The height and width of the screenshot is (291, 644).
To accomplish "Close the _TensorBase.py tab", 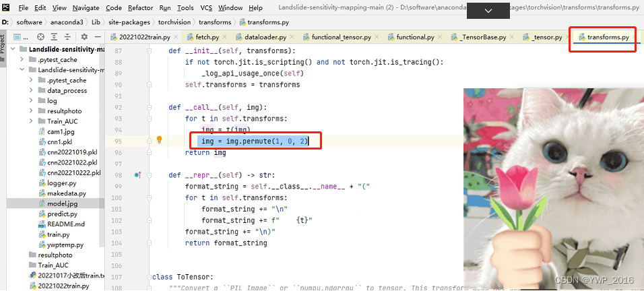I will click(512, 37).
